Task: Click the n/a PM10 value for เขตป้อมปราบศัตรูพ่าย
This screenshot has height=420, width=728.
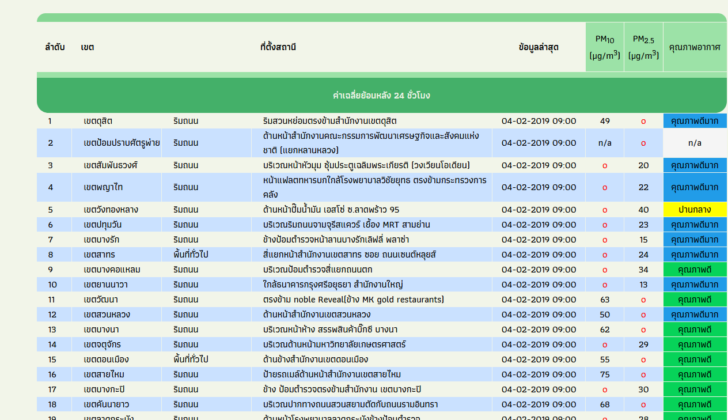Action: pyautogui.click(x=604, y=143)
